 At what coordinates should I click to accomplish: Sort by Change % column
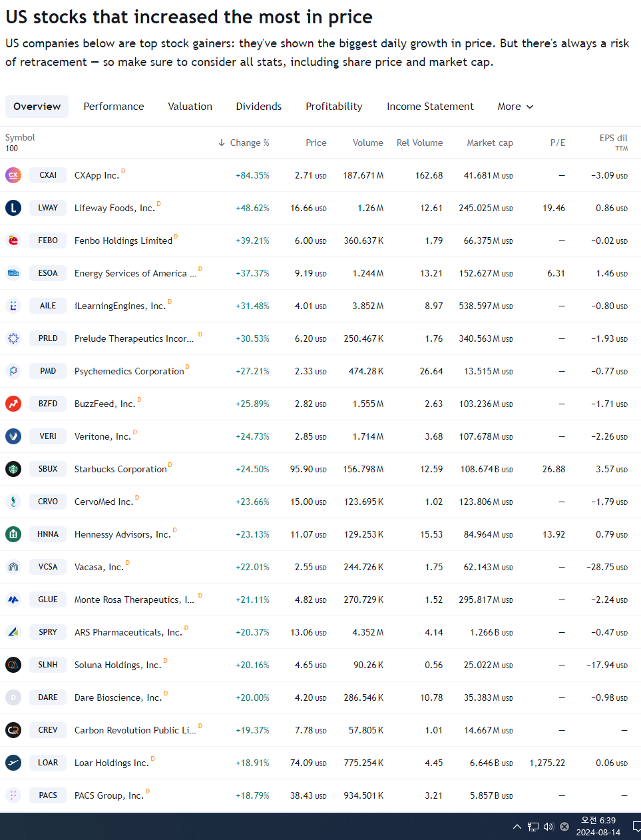244,143
